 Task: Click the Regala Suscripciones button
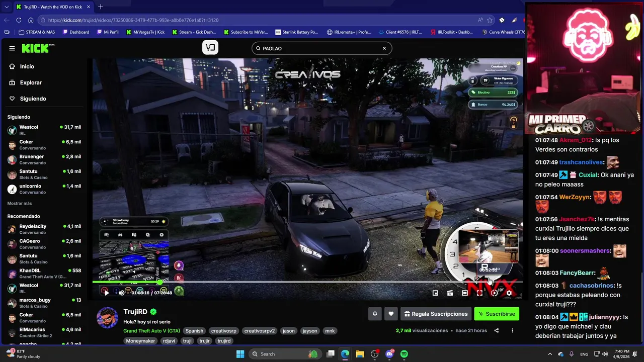[x=436, y=314]
